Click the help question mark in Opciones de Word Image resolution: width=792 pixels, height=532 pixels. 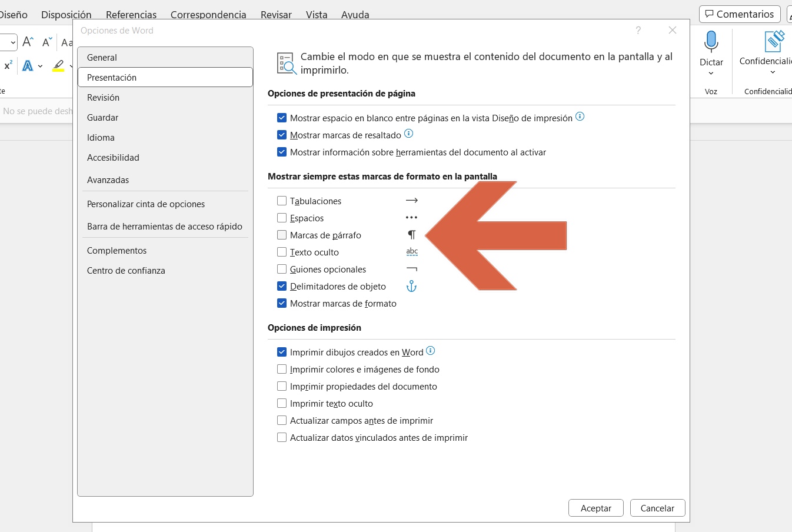[638, 30]
